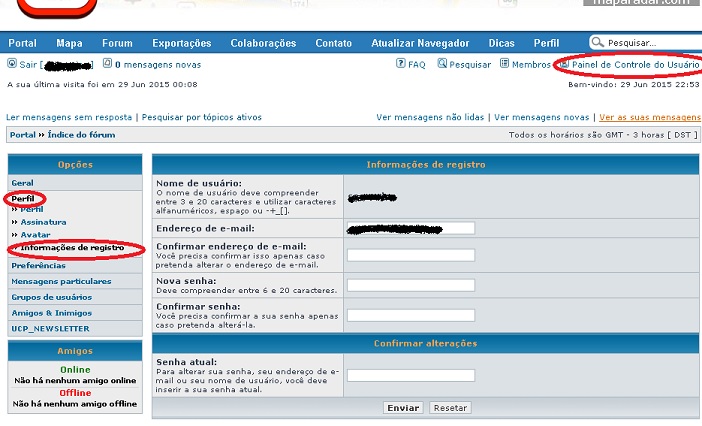The height and width of the screenshot is (426, 702).
Task: Click the Confirmar endereço de e-mail field
Action: pyautogui.click(x=411, y=256)
